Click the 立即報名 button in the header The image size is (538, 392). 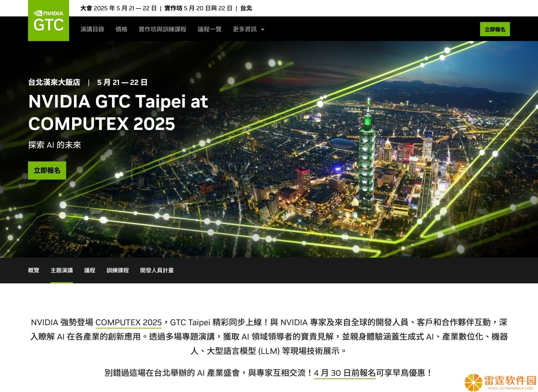pyautogui.click(x=495, y=29)
